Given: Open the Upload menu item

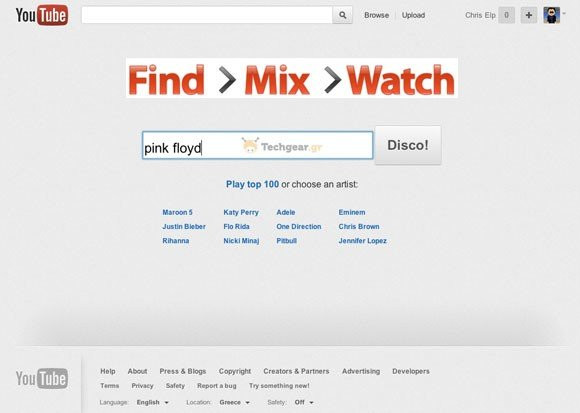Looking at the screenshot, I should click(x=413, y=15).
